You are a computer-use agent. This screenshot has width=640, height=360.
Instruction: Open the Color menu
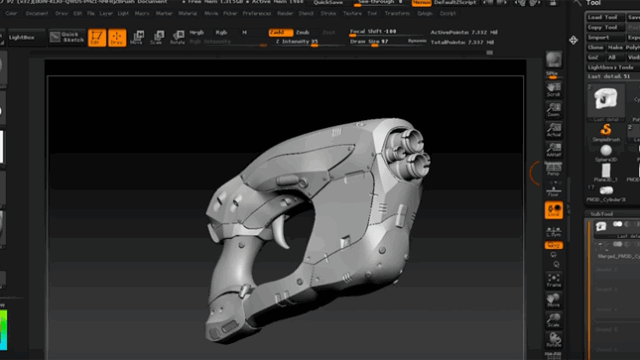point(11,13)
